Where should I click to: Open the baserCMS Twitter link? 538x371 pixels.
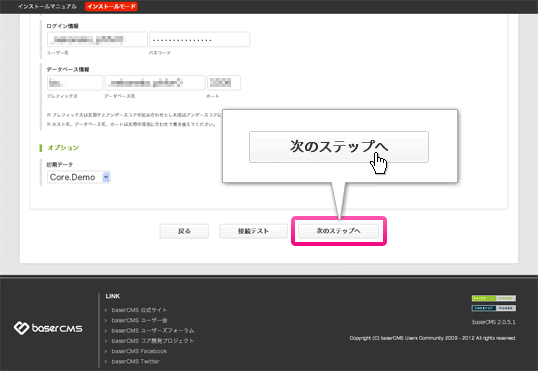tap(135, 361)
